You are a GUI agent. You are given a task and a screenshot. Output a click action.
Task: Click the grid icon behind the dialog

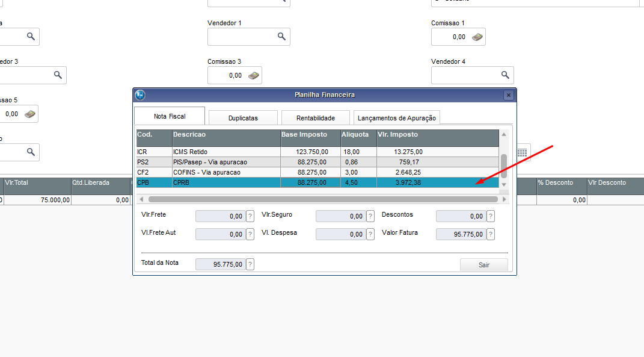coord(523,152)
